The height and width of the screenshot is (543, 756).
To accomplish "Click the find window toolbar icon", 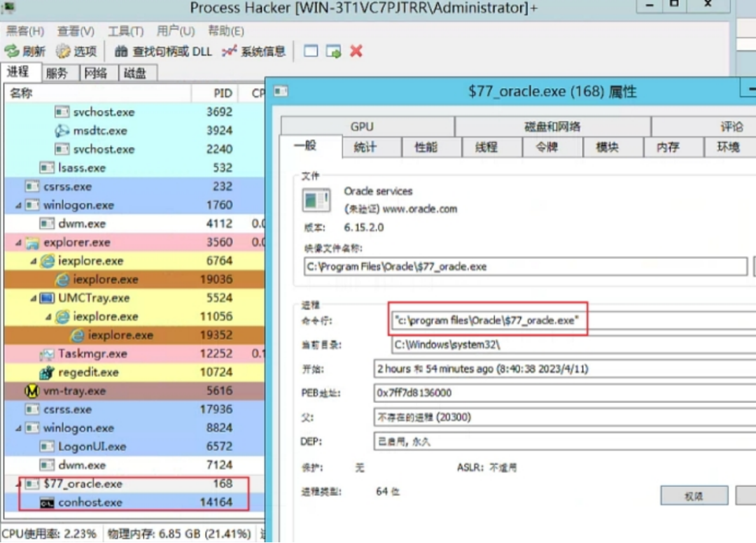I will pyautogui.click(x=311, y=50).
